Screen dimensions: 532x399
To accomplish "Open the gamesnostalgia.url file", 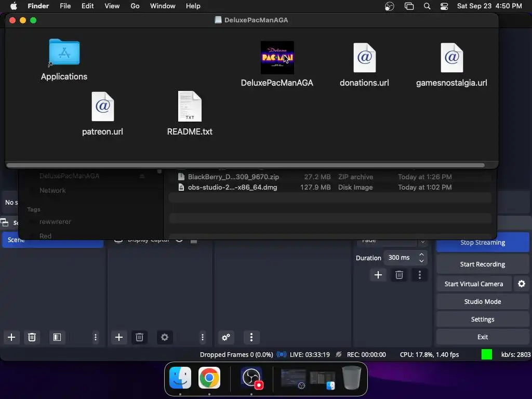I will click(451, 58).
